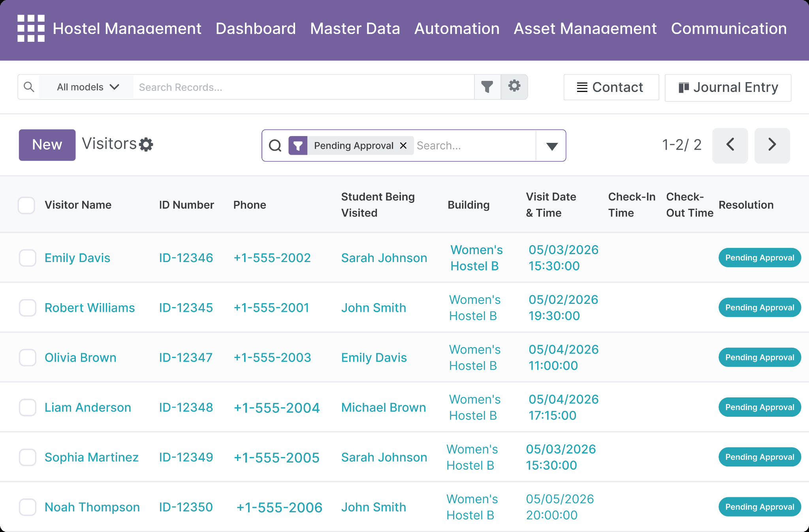Click ID-12349 cell
Image resolution: width=809 pixels, height=532 pixels.
(x=186, y=457)
